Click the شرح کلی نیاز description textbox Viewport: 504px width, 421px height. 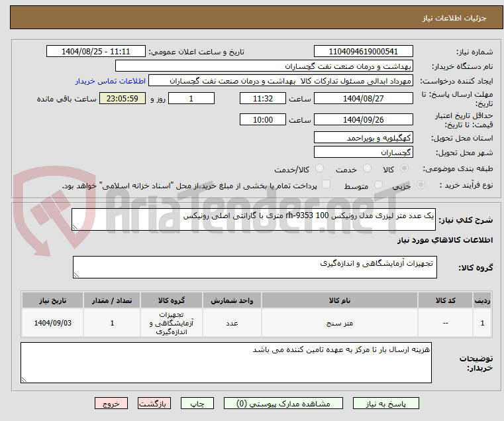point(254,219)
